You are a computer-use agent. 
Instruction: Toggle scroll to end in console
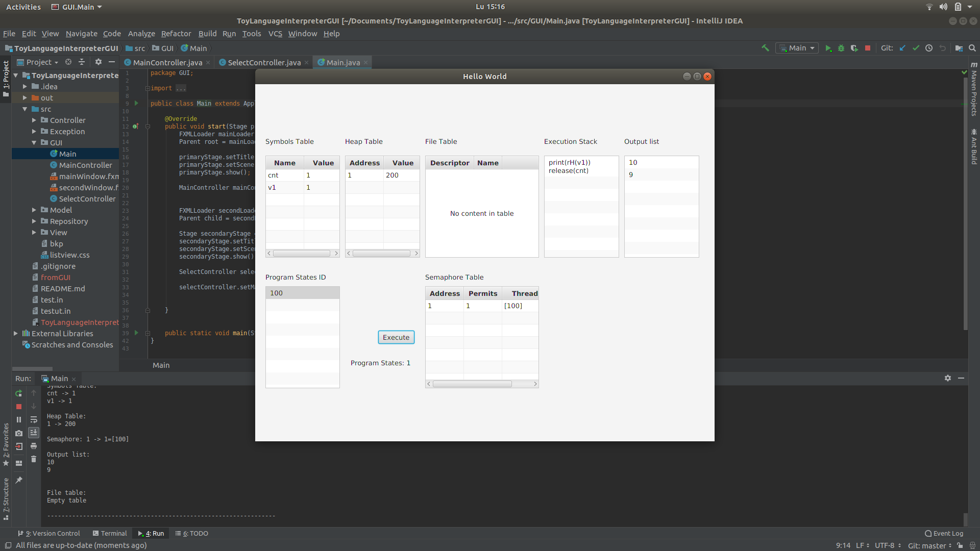(34, 433)
